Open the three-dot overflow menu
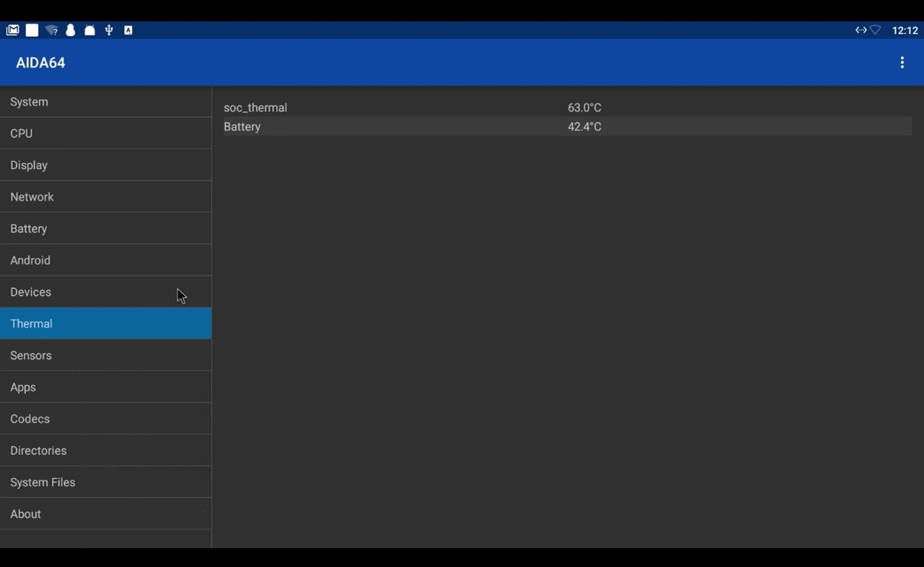 coord(902,63)
